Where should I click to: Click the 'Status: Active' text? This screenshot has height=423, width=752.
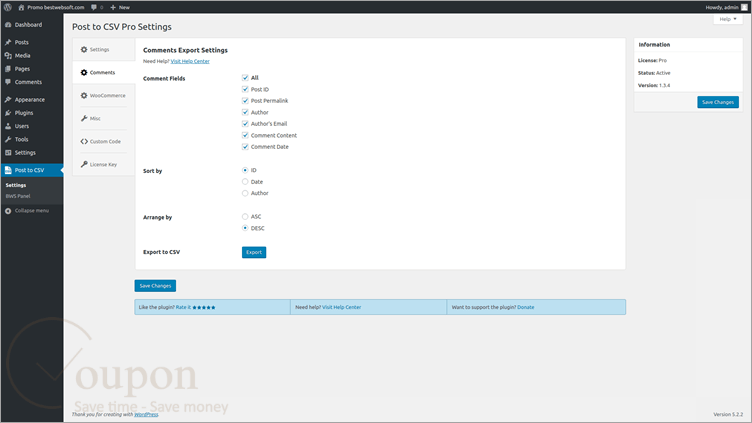pos(654,73)
